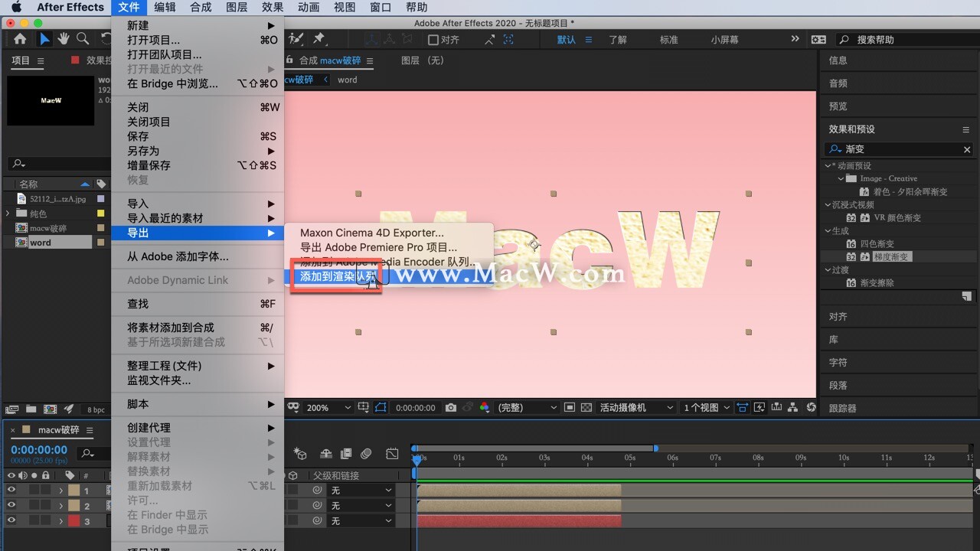Open the 编辑 menu in menu bar
This screenshot has height=551, width=980.
tap(165, 7)
